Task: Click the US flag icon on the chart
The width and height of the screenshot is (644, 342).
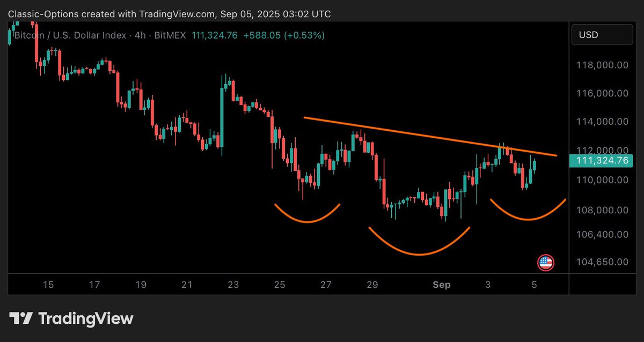Action: click(546, 263)
